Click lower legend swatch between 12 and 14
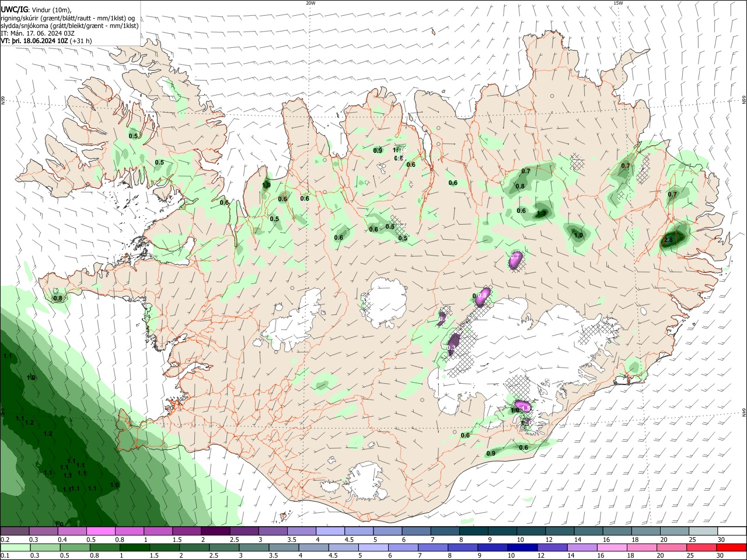Image resolution: width=747 pixels, height=560 pixels. pos(553,548)
